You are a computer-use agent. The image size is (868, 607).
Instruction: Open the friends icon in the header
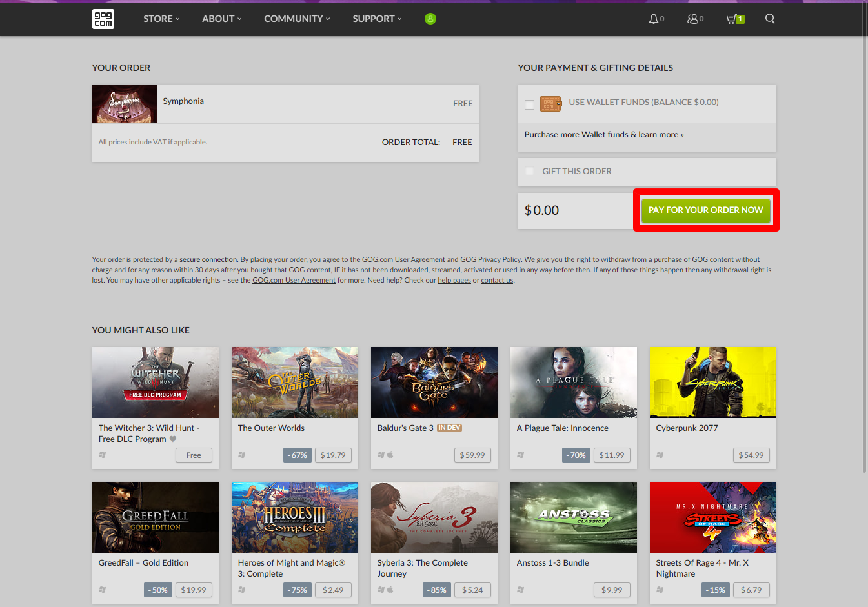tap(692, 19)
